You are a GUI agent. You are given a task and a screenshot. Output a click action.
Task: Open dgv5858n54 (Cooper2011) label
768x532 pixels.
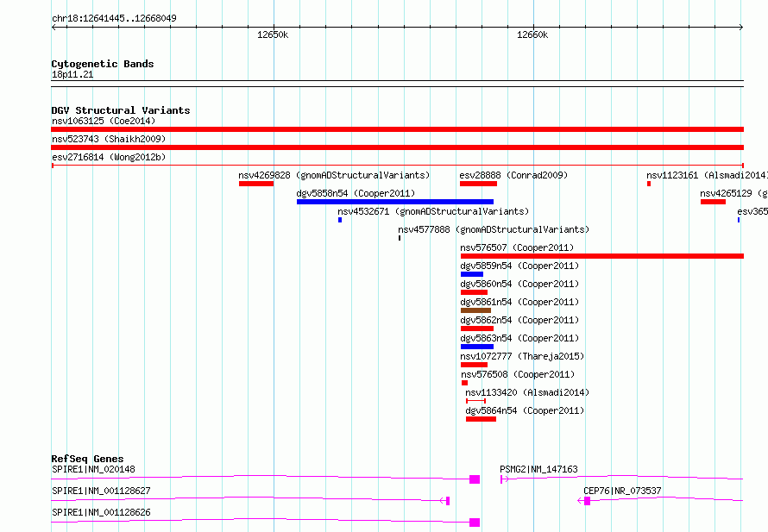[x=356, y=193]
